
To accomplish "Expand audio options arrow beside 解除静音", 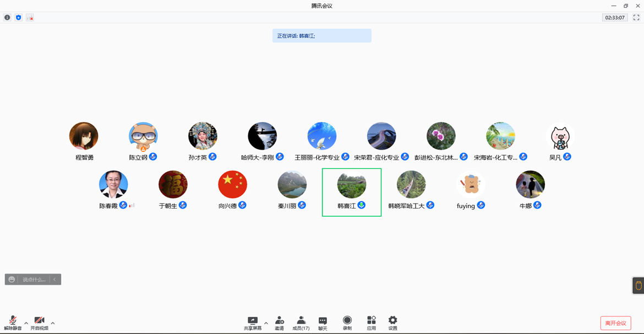I will 26,324.
